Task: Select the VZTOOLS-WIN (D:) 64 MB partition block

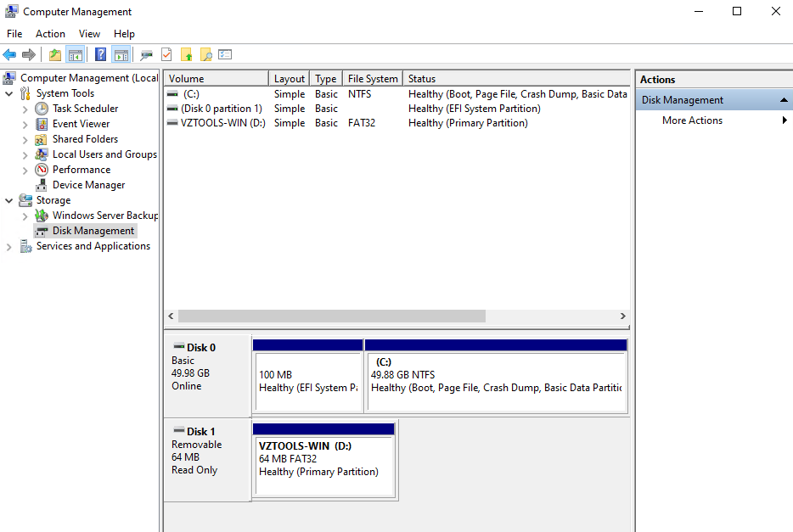Action: click(323, 460)
